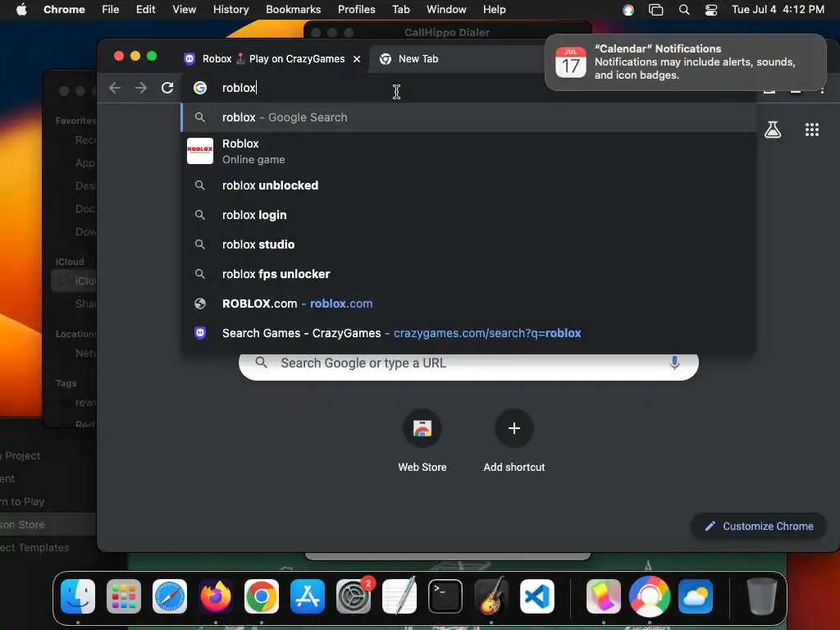
Task: Choose 'roblox login' suggestion
Action: coord(468,215)
